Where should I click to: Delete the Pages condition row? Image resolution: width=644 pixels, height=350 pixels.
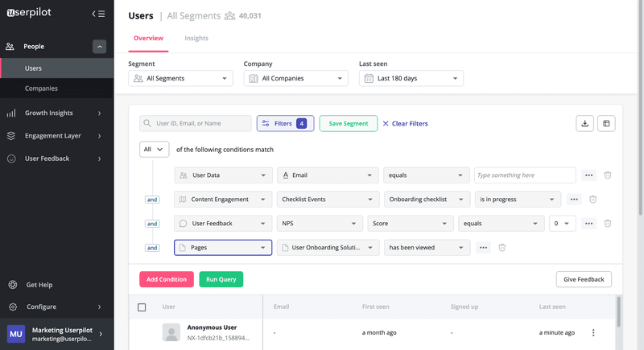click(502, 248)
